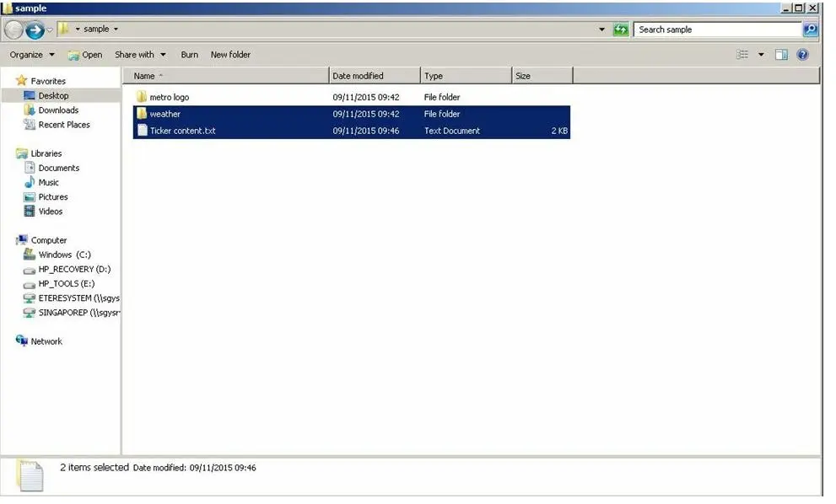Select Downloads in Favorites

(x=58, y=110)
